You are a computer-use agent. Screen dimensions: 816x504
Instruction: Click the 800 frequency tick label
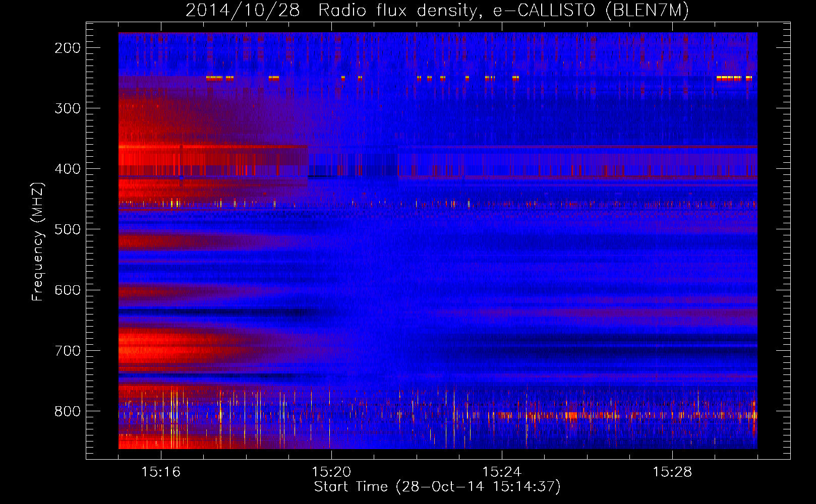point(68,411)
